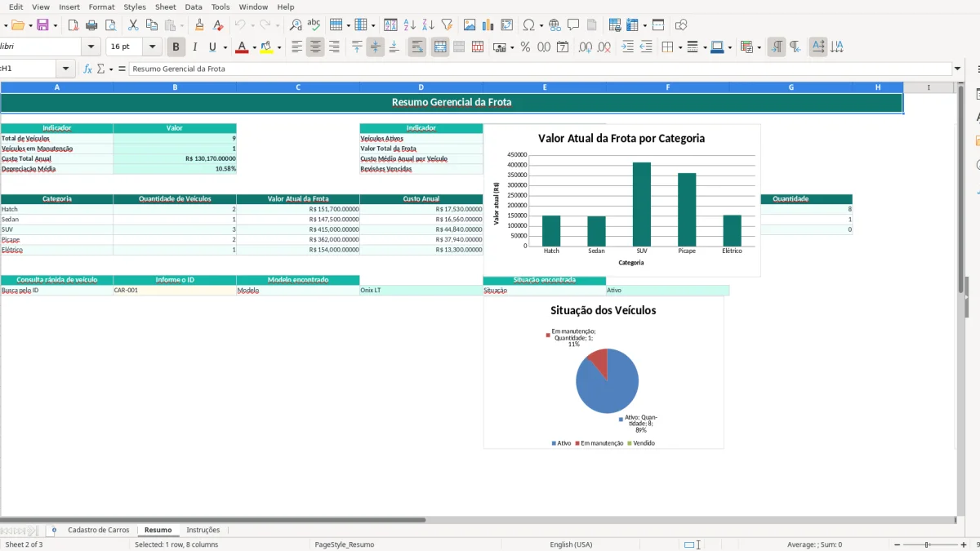Click Sort Ascending icon
The image size is (980, 551).
tap(410, 25)
